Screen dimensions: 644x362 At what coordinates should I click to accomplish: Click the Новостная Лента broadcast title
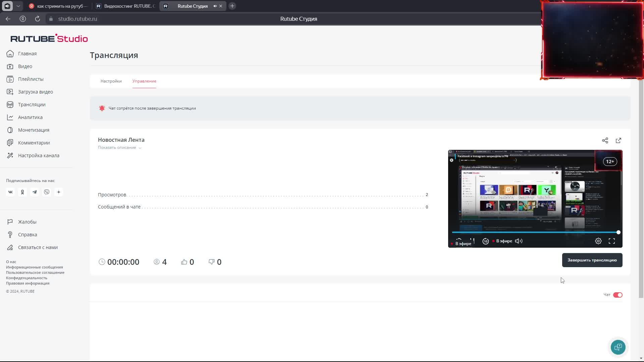click(121, 140)
